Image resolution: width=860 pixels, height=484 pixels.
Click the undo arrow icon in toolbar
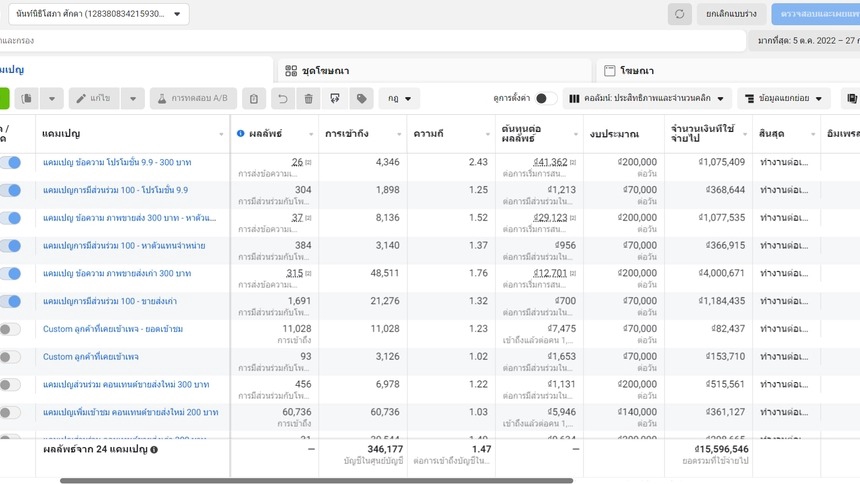pyautogui.click(x=282, y=98)
